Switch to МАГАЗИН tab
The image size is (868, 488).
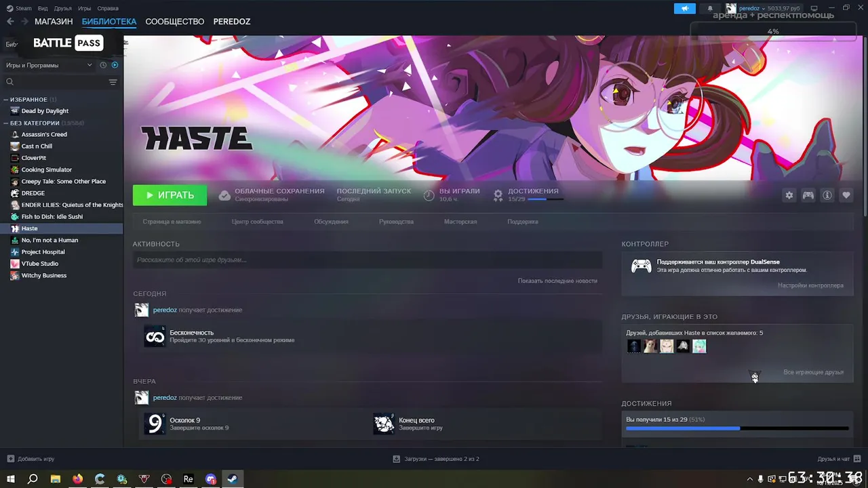[x=54, y=22]
